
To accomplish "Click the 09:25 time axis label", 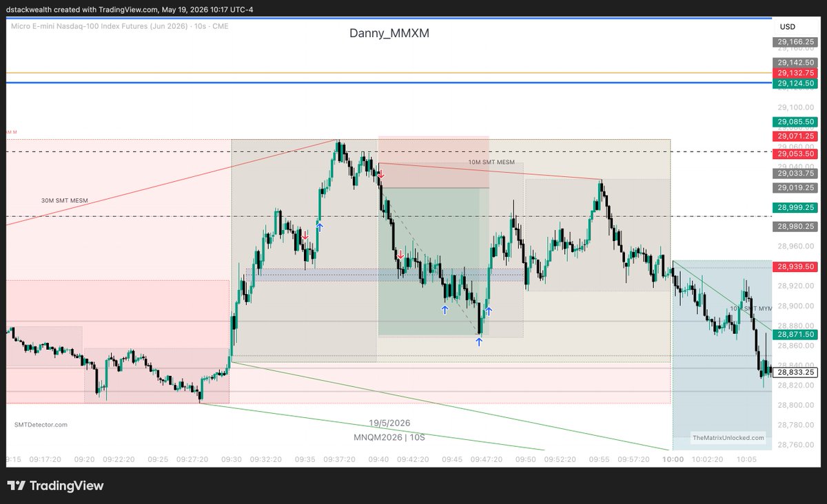I will tap(158, 458).
